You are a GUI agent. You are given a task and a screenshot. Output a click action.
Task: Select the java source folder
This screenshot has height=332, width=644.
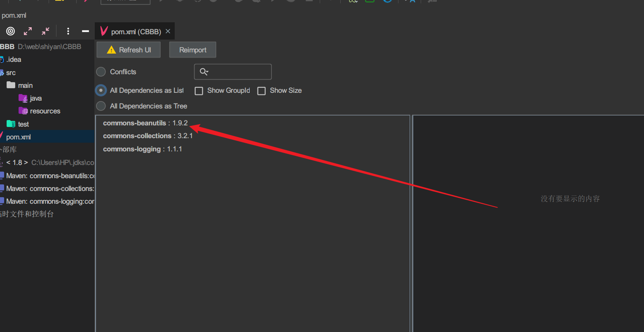36,98
